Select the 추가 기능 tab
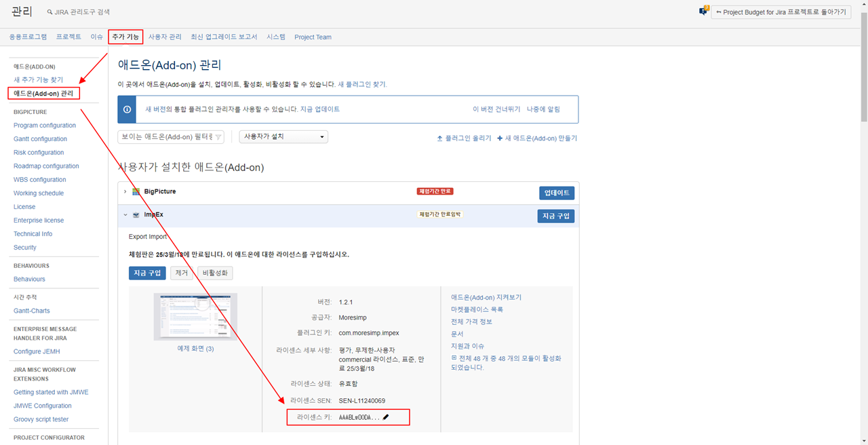This screenshot has height=445, width=868. 125,37
